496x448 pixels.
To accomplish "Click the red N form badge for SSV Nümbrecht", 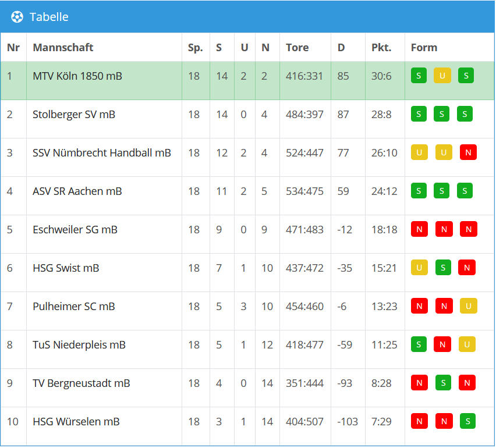I will pos(468,152).
